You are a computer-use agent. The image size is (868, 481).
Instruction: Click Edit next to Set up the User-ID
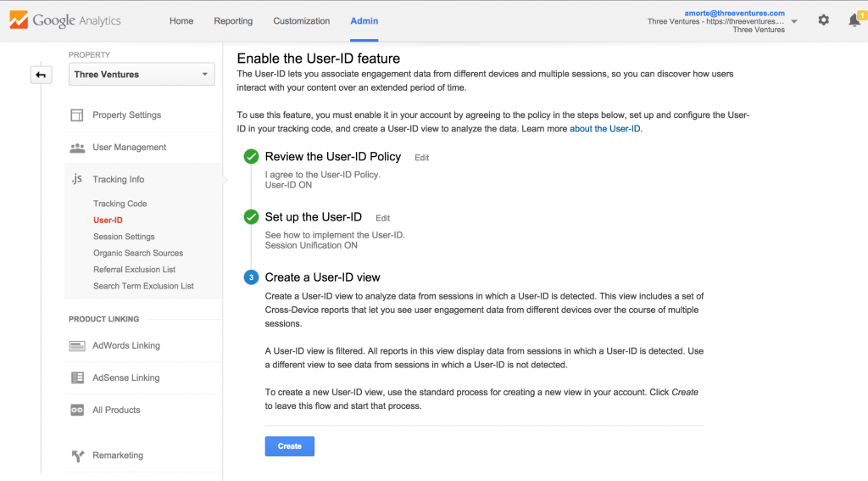coord(382,218)
